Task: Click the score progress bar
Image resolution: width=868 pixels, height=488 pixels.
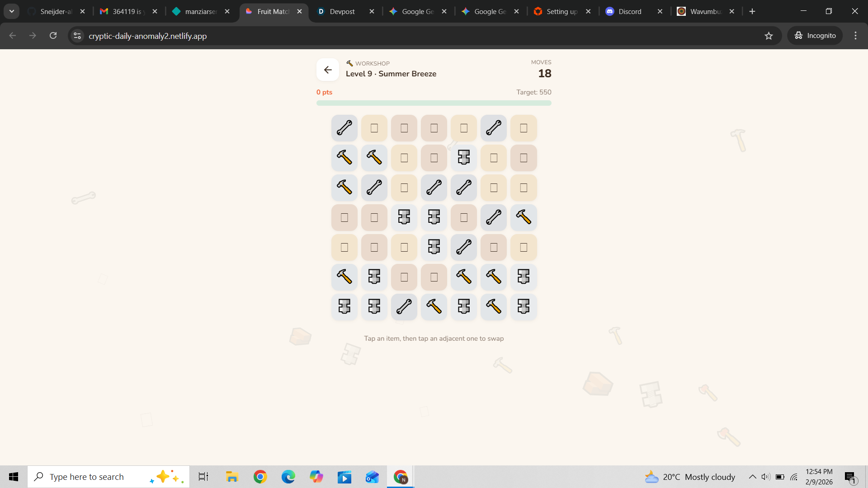Action: [434, 103]
